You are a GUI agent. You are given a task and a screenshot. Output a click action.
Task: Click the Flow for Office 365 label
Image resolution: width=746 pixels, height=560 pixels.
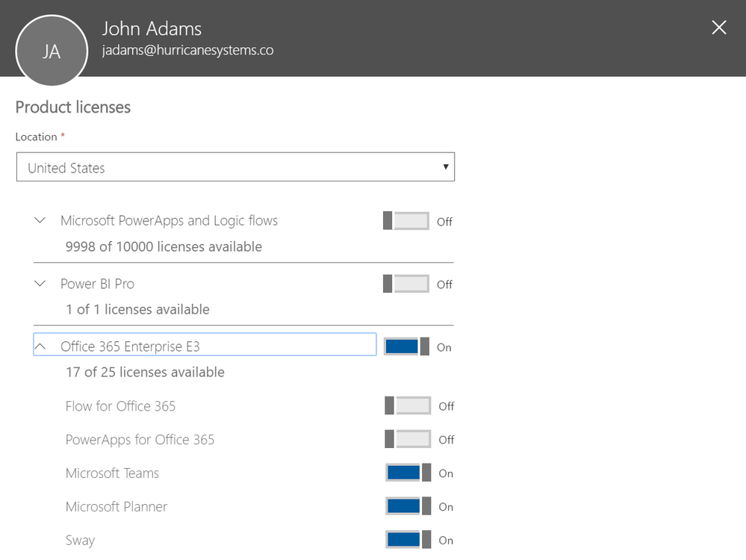[x=120, y=406]
